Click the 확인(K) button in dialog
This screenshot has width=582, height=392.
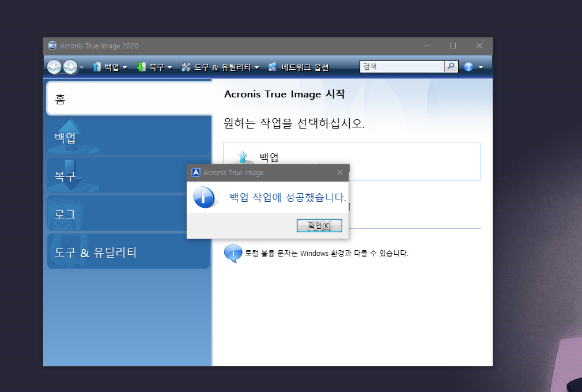tap(319, 226)
